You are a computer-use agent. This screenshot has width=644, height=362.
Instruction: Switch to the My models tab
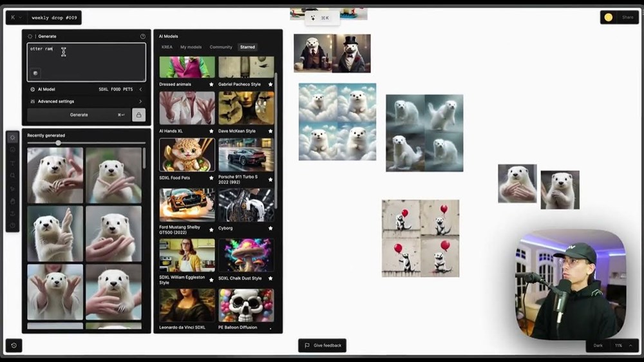(x=191, y=47)
